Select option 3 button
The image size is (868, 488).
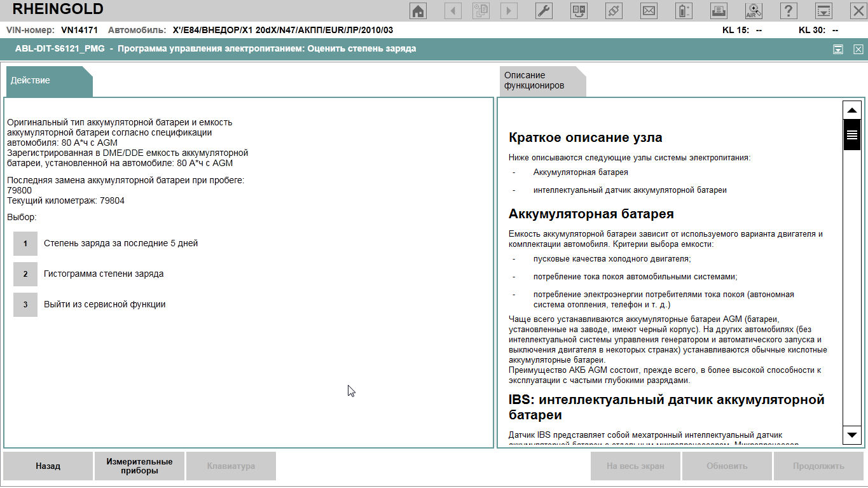click(25, 305)
